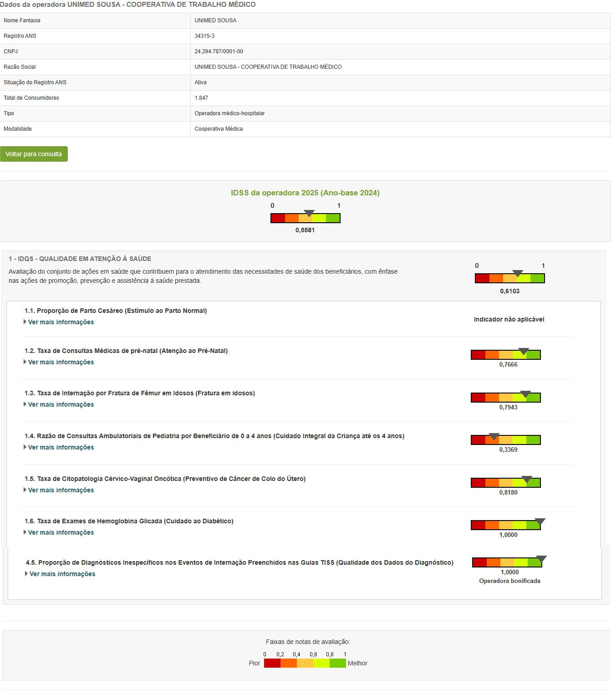The image size is (611, 700).
Task: Click the dark green swatch next to Melhor
Action: point(338,664)
